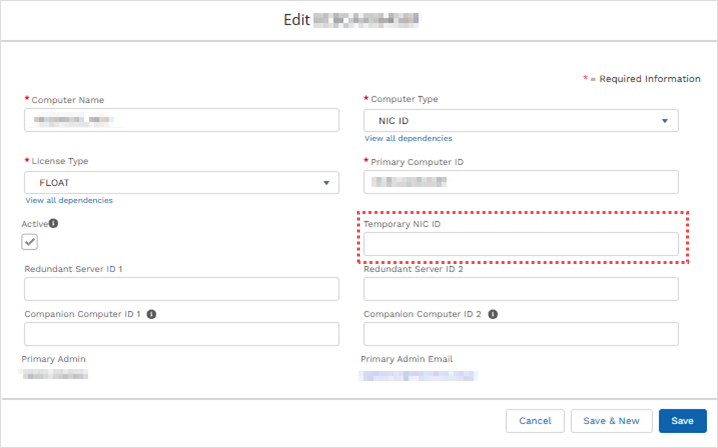Save the record with the Save button
The image size is (718, 448).
pos(682,421)
